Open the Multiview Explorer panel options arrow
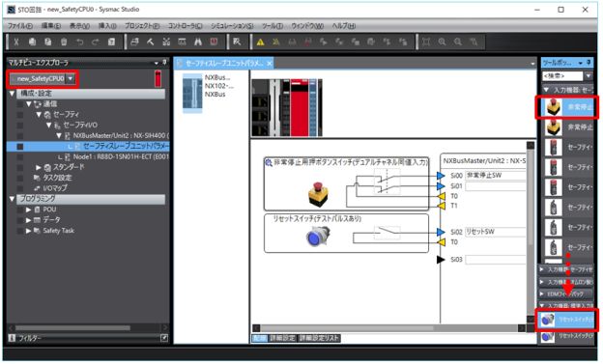603x364 pixels. [157, 63]
